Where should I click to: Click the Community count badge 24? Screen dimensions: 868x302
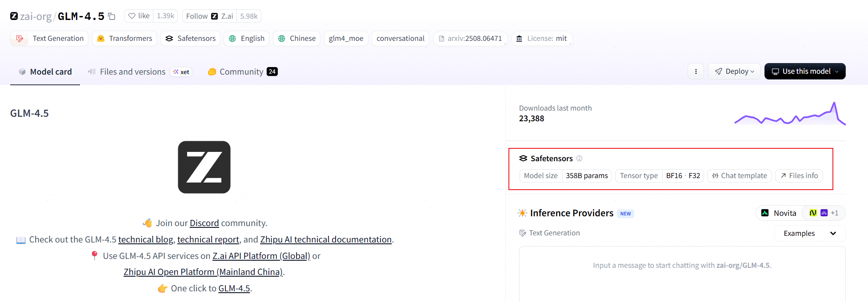coord(272,72)
